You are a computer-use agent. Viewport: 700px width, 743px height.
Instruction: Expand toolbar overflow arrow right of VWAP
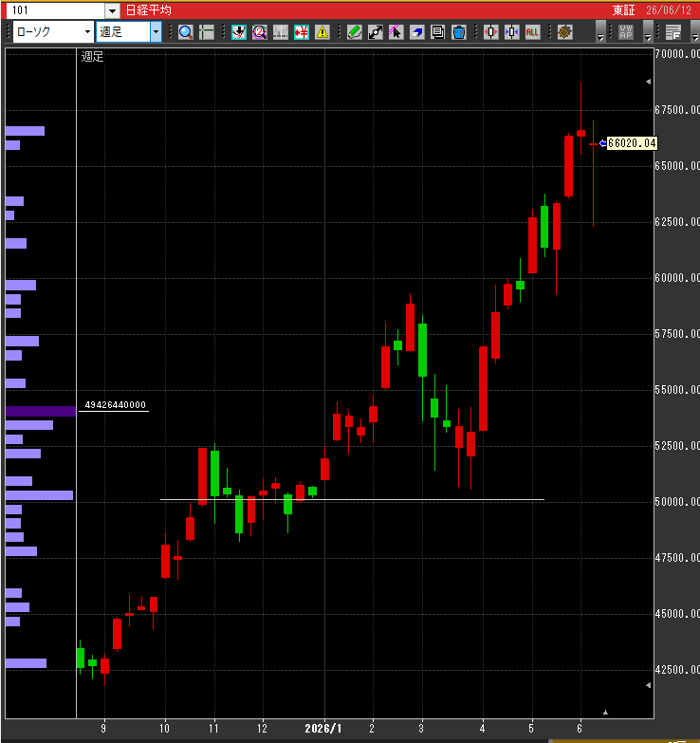pos(648,31)
